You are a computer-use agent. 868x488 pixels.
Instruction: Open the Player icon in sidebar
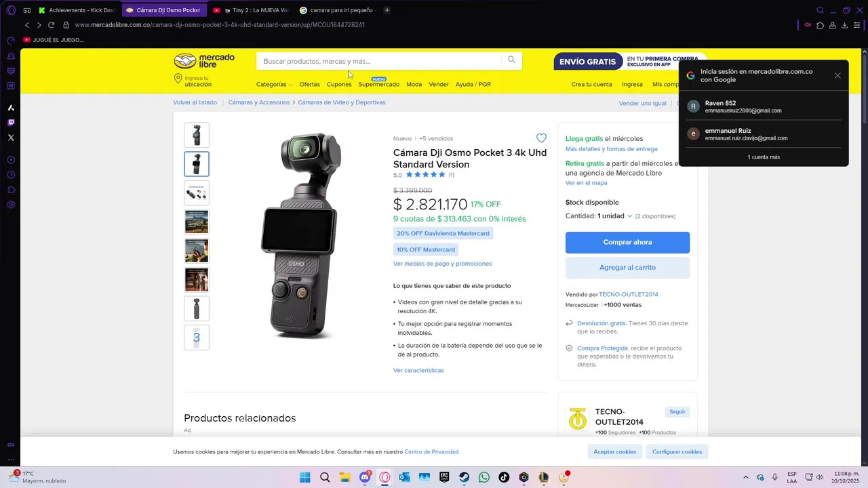tap(11, 160)
